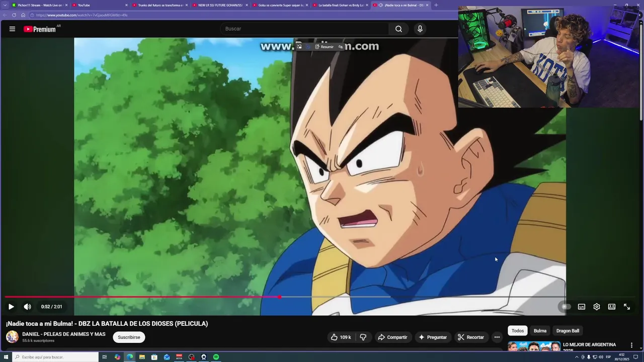Open a new browser tab

point(436,5)
